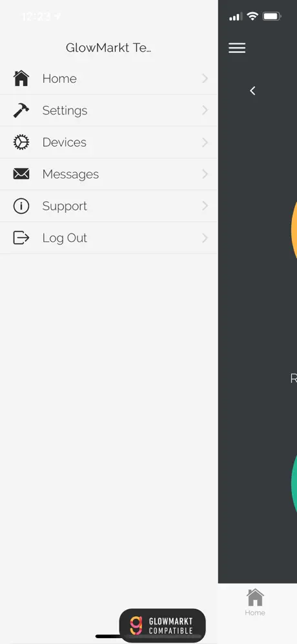The image size is (297, 644).
Task: Click the exit icon beside Log Out
Action: [21, 238]
